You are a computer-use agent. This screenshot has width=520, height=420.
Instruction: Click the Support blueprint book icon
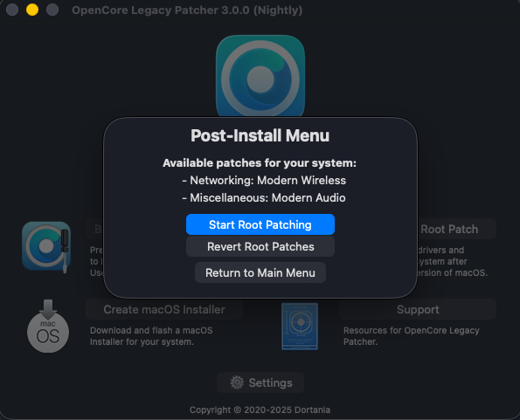(x=300, y=327)
